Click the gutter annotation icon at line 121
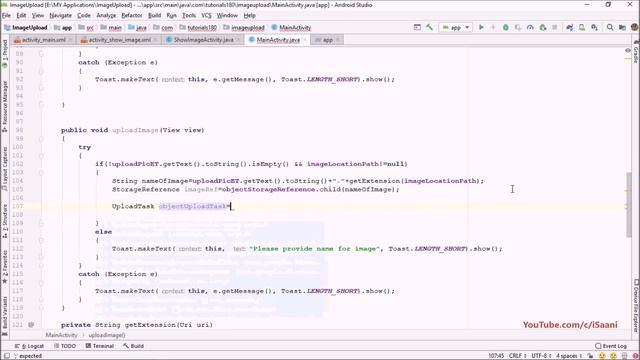This screenshot has height=360, width=640. (31, 325)
